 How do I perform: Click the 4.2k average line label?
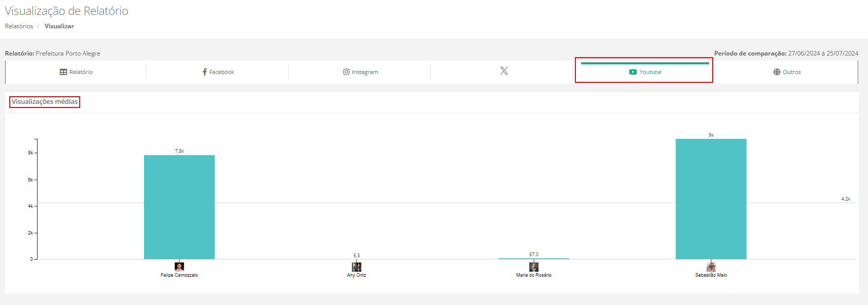(845, 199)
